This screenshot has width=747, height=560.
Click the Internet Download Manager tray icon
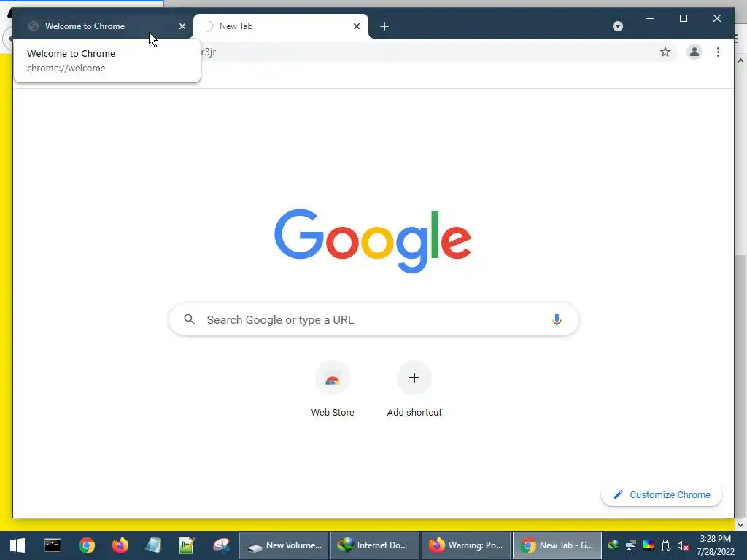click(x=614, y=545)
